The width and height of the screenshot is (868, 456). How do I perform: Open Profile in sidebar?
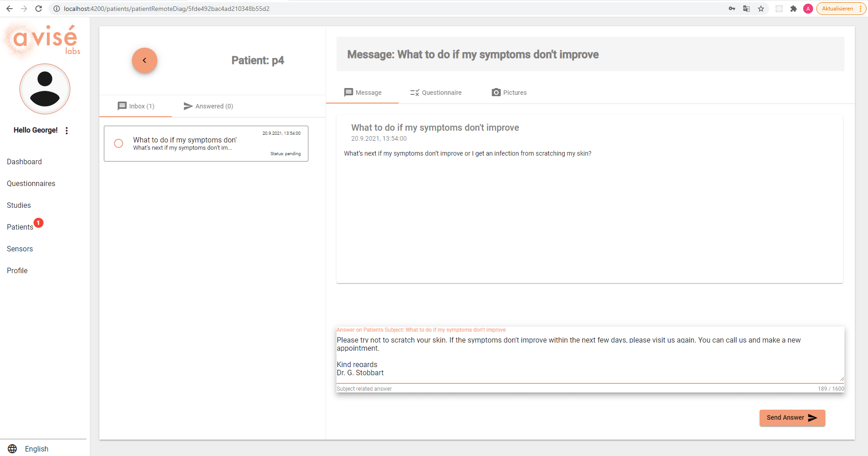point(17,271)
